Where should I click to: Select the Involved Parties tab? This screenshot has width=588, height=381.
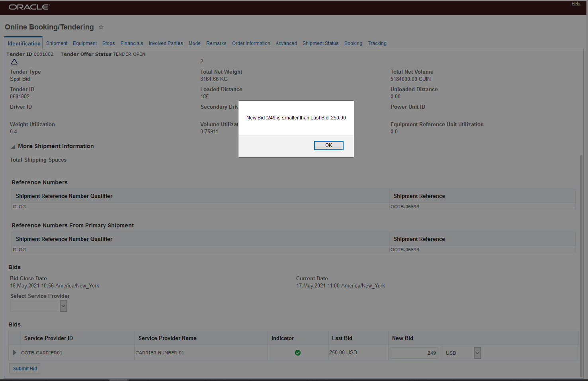click(166, 43)
